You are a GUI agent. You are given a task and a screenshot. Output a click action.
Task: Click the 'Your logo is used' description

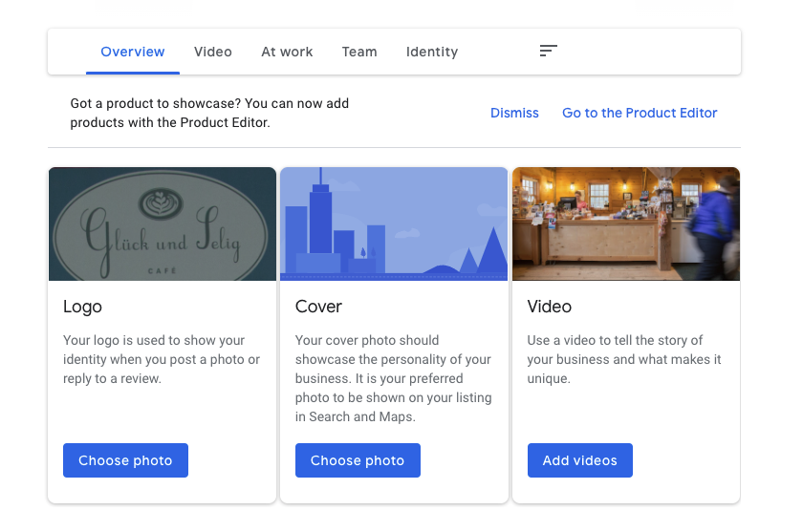coord(162,359)
